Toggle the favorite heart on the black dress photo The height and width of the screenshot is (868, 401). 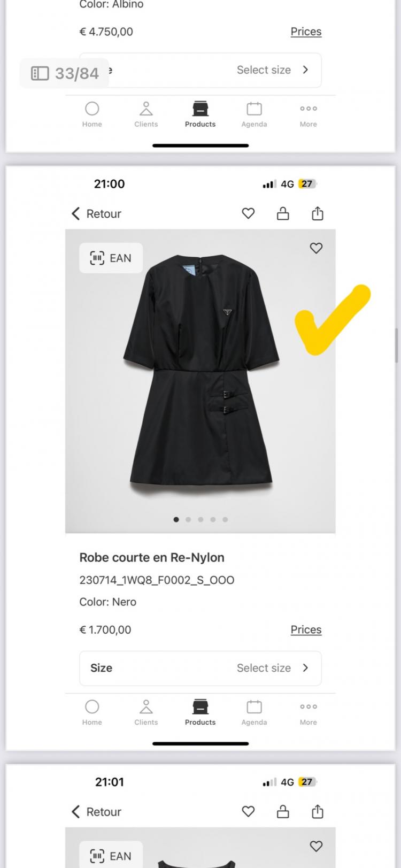pyautogui.click(x=316, y=248)
